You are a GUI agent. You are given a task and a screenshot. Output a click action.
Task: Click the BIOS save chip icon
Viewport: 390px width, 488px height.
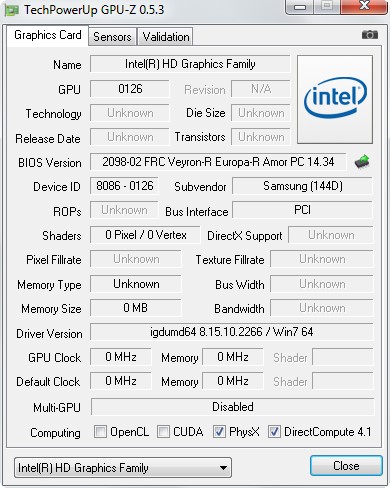362,162
